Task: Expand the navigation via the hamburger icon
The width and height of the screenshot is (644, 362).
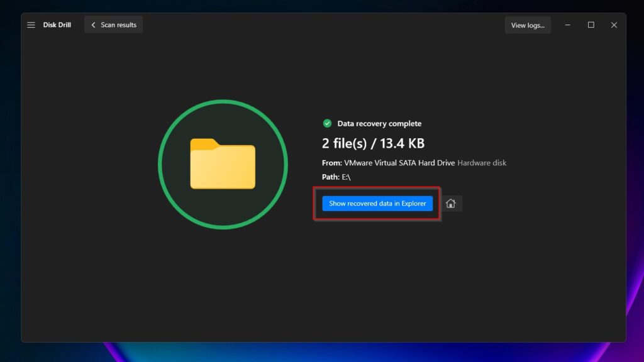Action: pos(30,25)
